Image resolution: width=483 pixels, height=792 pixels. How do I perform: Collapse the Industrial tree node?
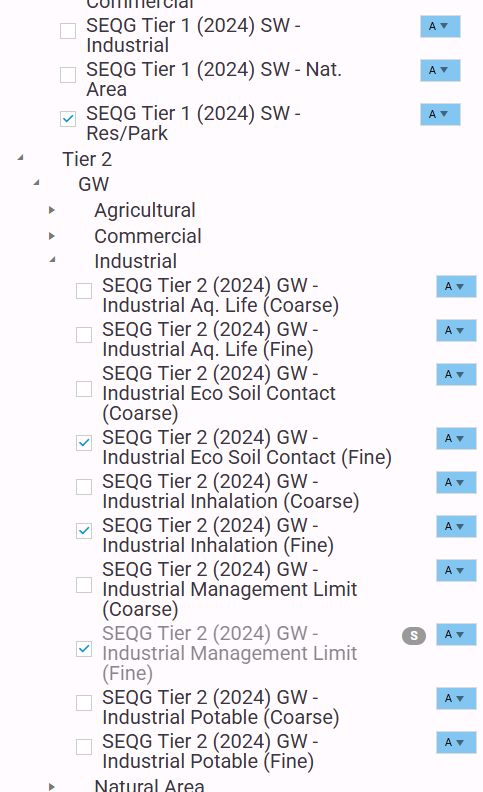coord(53,260)
